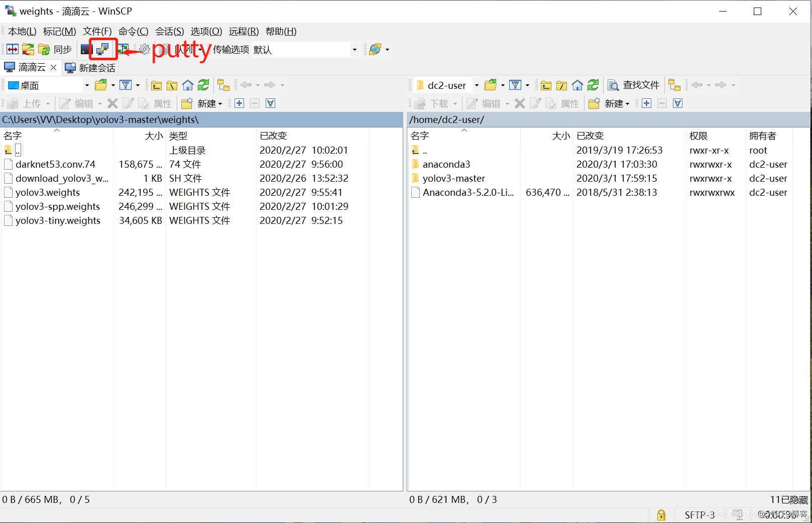
Task: Open the 远程(R) menu
Action: click(x=244, y=31)
